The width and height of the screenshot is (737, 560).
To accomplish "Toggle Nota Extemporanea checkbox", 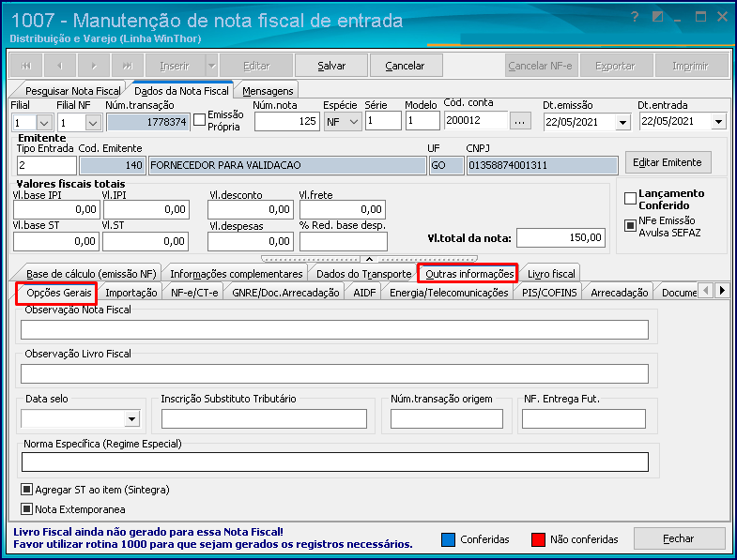I will click(x=26, y=508).
